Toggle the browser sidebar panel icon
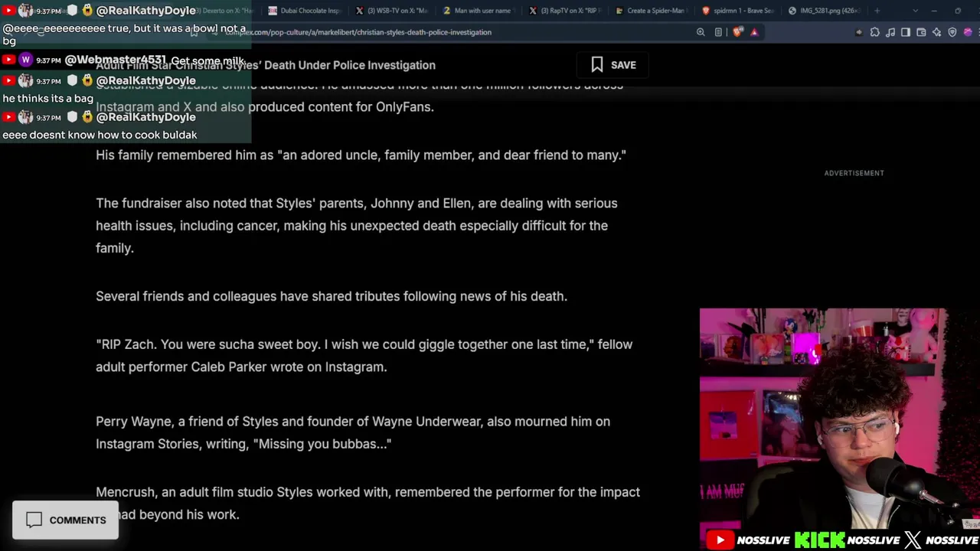Image resolution: width=980 pixels, height=551 pixels. [x=906, y=32]
